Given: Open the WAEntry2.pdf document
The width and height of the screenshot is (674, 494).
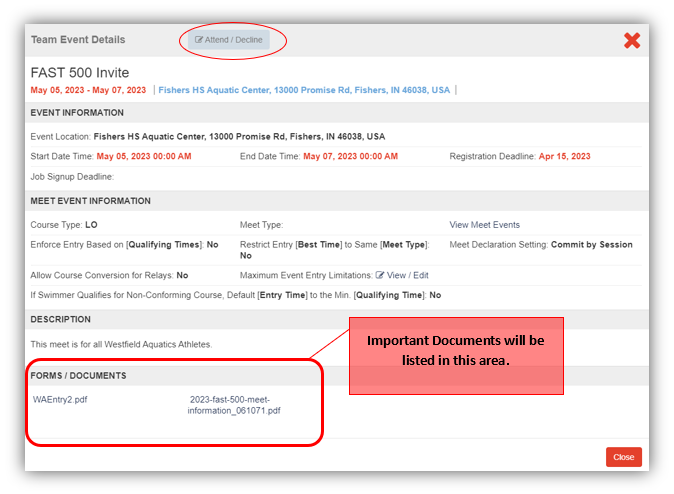Looking at the screenshot, I should (60, 399).
